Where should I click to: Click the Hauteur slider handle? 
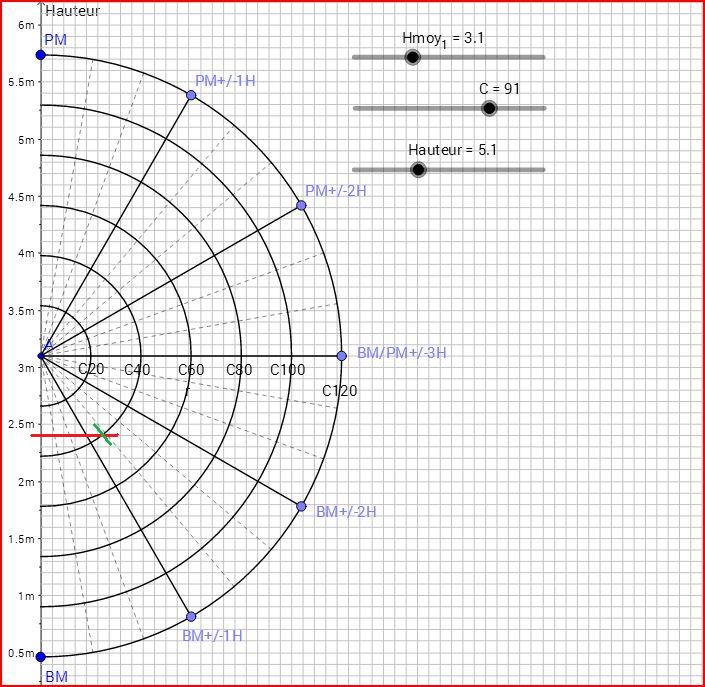point(419,169)
